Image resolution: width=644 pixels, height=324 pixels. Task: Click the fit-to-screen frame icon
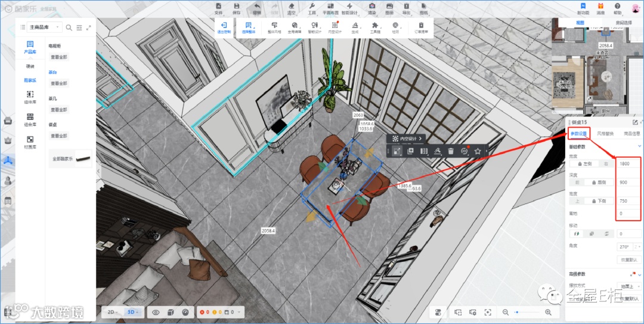click(488, 313)
